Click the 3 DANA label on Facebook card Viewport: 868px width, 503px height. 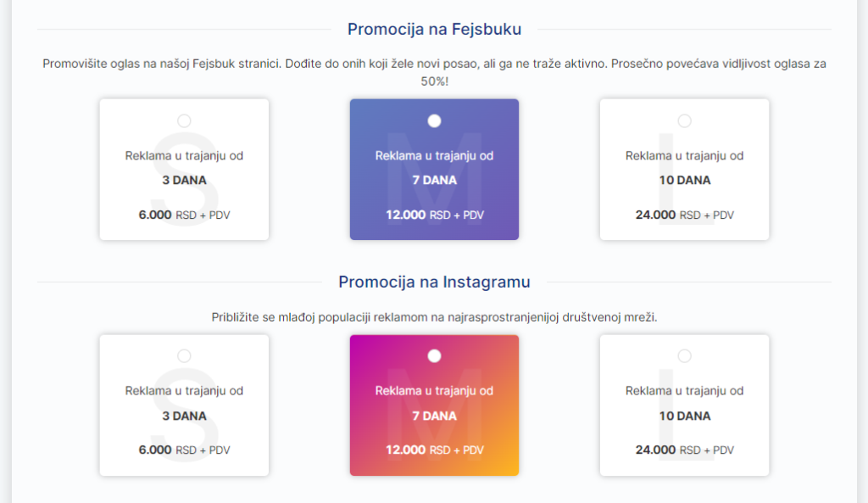[184, 180]
